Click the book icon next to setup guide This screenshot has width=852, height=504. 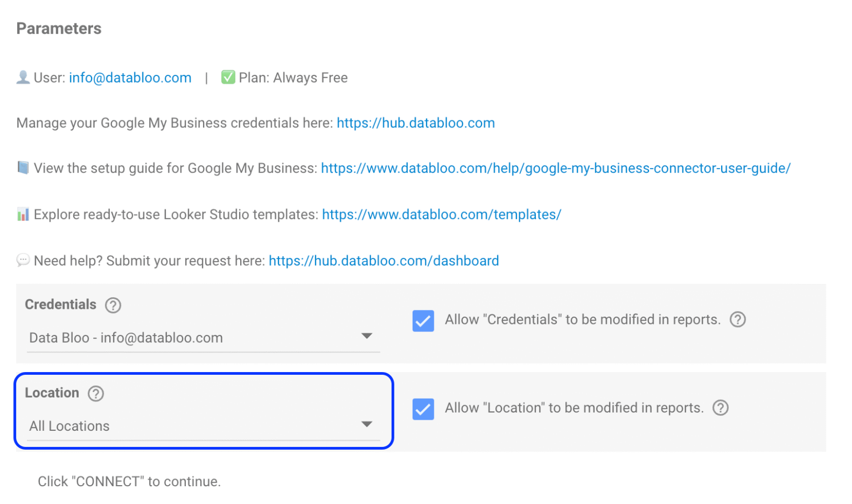(23, 167)
